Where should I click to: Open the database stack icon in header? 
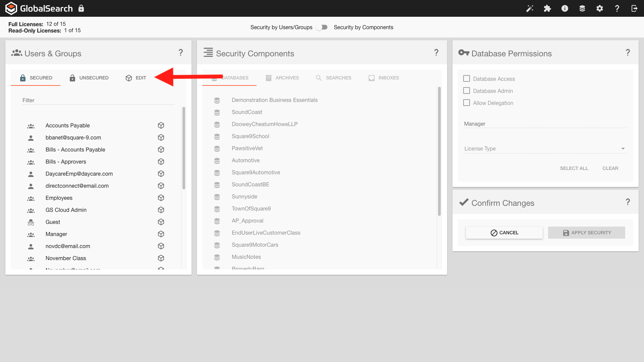[582, 8]
